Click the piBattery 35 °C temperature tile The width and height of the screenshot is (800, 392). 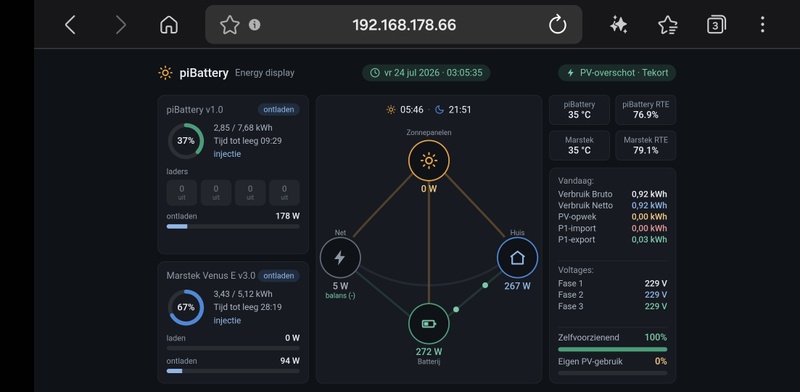[x=579, y=110]
